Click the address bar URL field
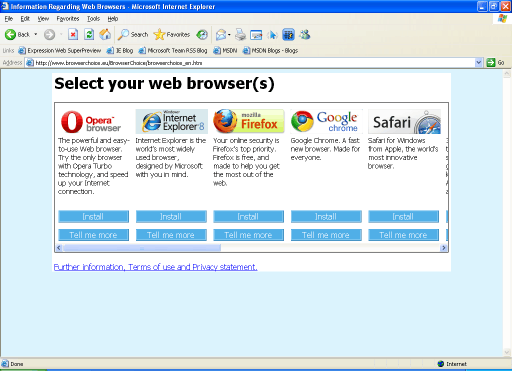Viewport: 512px width, 371px height. click(250, 63)
